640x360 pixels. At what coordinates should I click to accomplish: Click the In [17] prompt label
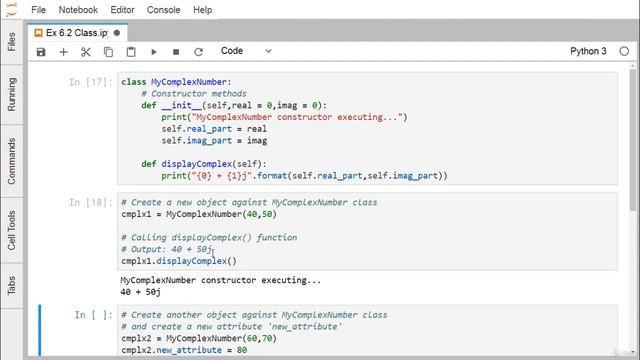pyautogui.click(x=91, y=82)
